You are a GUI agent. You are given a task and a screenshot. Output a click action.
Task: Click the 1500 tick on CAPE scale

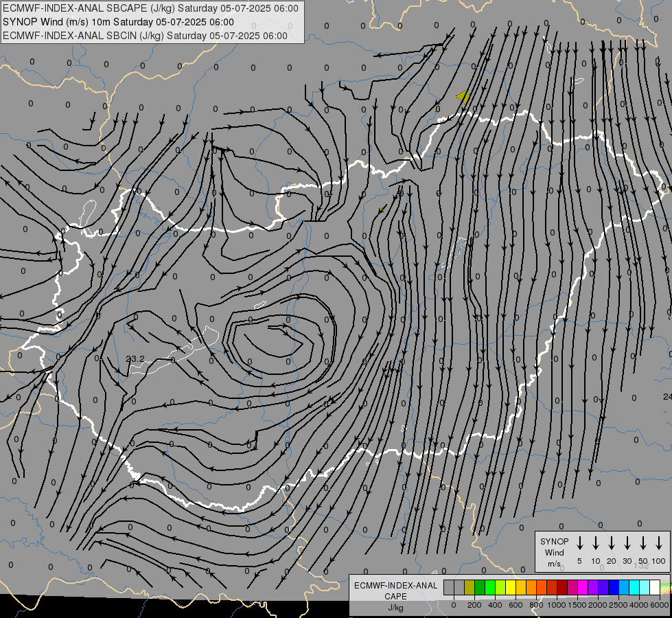pyautogui.click(x=577, y=605)
